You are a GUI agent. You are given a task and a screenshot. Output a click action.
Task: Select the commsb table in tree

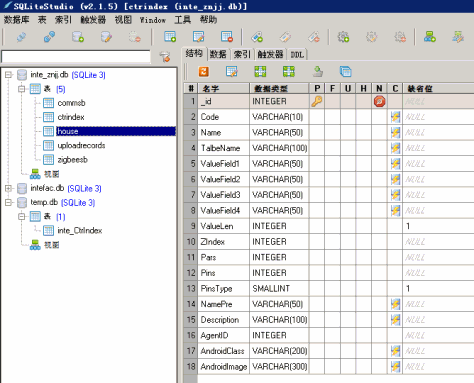tap(71, 103)
